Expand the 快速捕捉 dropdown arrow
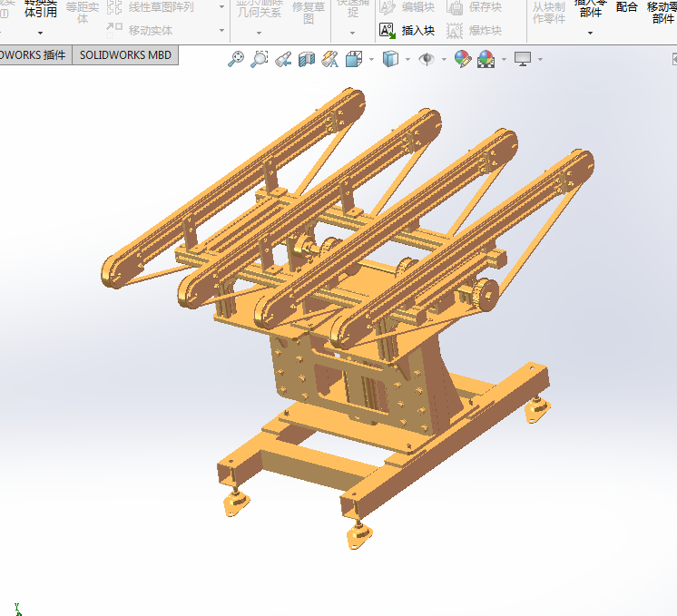 [352, 33]
